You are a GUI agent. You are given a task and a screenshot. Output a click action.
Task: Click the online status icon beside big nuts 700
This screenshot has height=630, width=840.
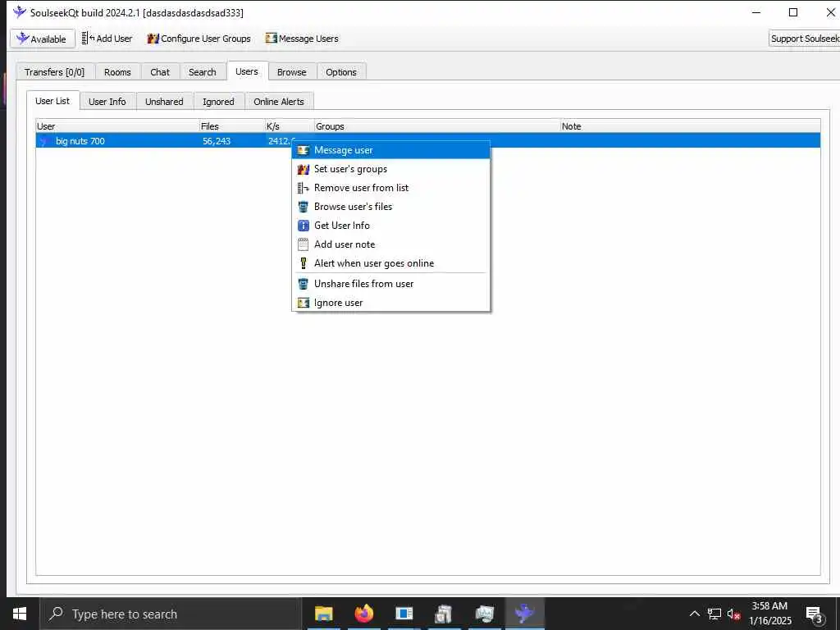tap(44, 141)
